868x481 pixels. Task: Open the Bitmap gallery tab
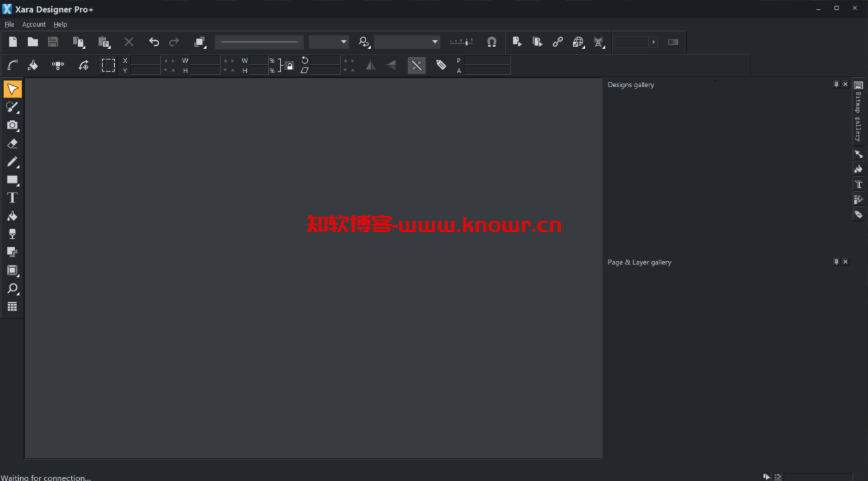click(x=858, y=111)
